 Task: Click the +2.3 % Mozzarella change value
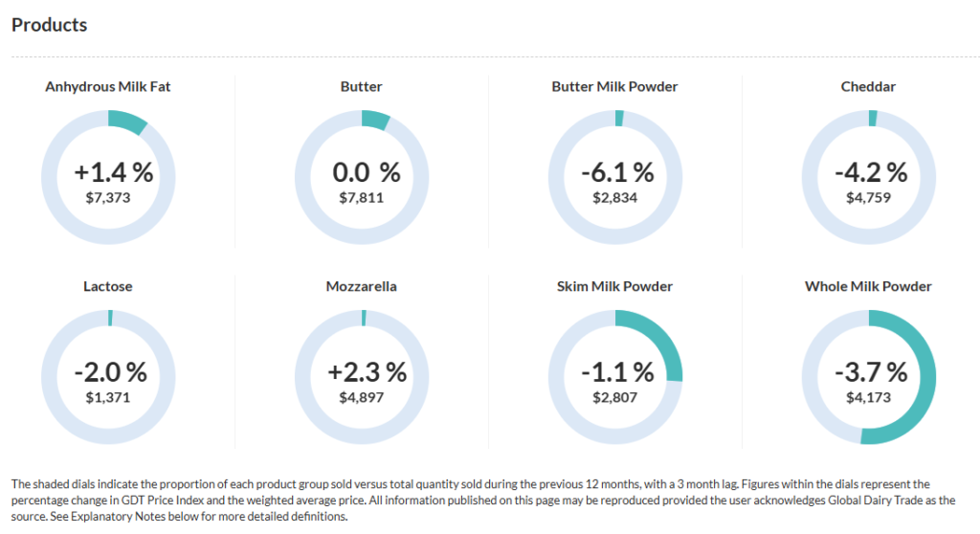tap(367, 372)
